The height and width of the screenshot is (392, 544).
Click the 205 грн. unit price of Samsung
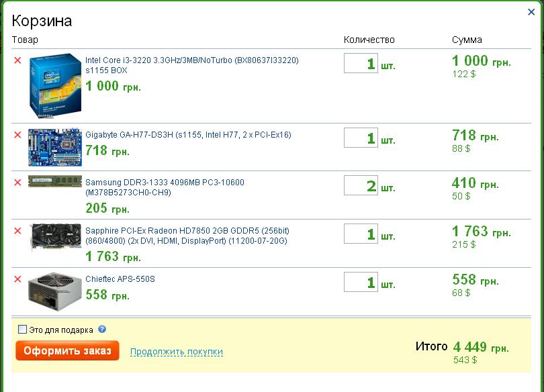[107, 208]
